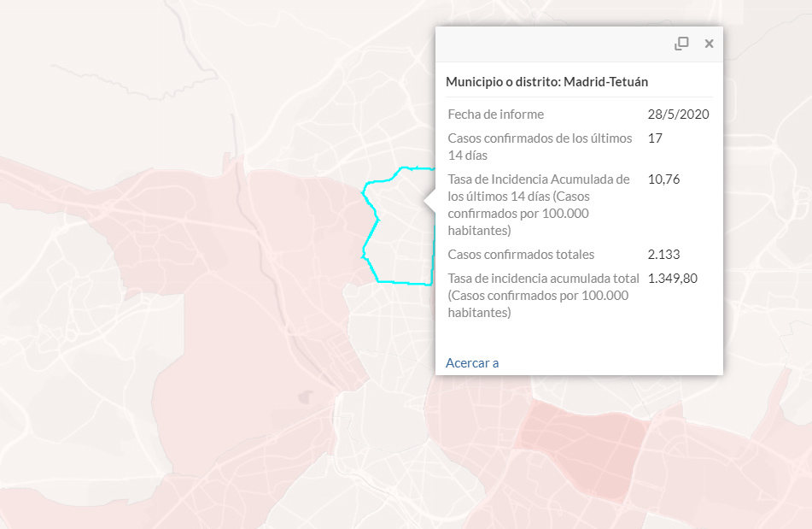Follow the 'Acercar a' zoom link
This screenshot has height=529, width=812.
pyautogui.click(x=472, y=362)
